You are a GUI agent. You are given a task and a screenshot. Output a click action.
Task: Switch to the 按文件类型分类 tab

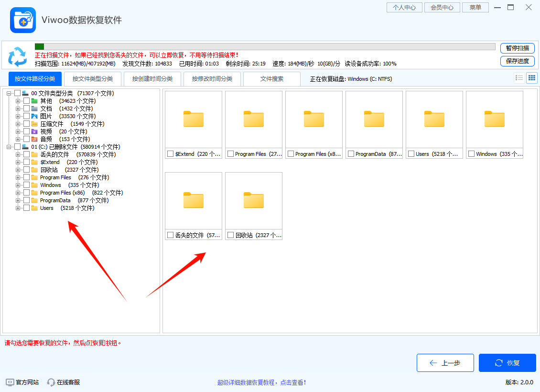pyautogui.click(x=93, y=79)
